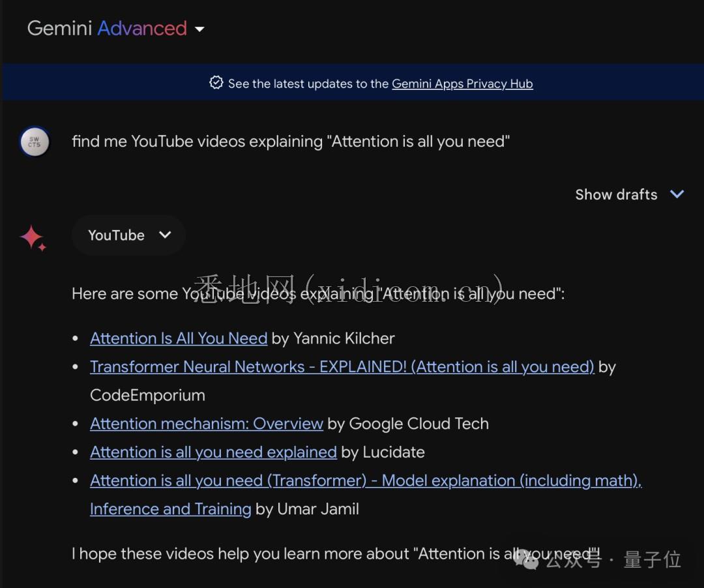
Task: Click the Gemini Advanced title
Action: tap(107, 28)
